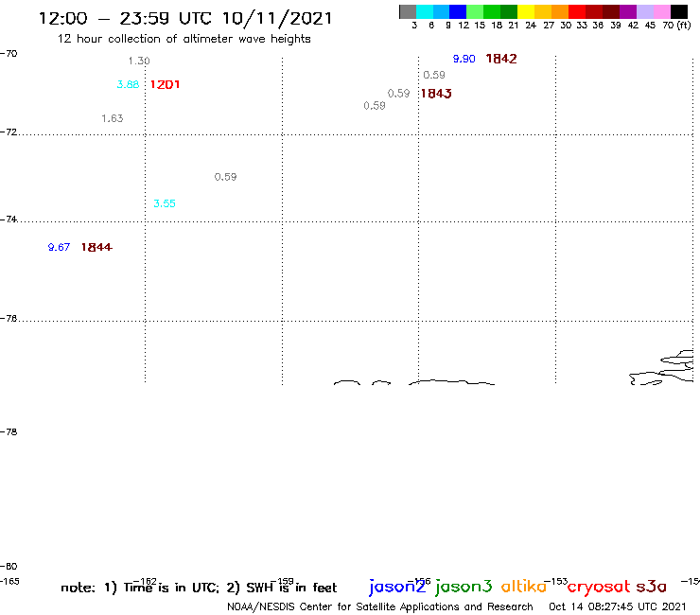The width and height of the screenshot is (700, 615).
Task: Click the subtitle '12 hour collection of altimeter wave heights'
Action: [184, 39]
